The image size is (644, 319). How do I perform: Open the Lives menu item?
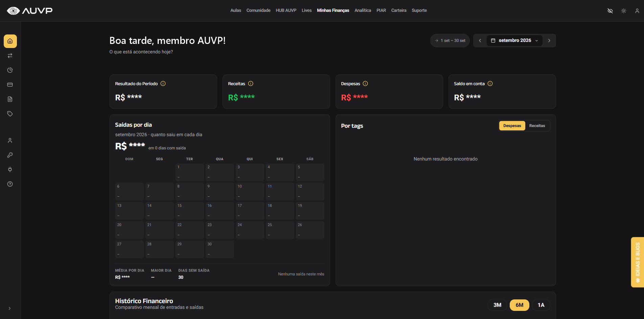[307, 10]
